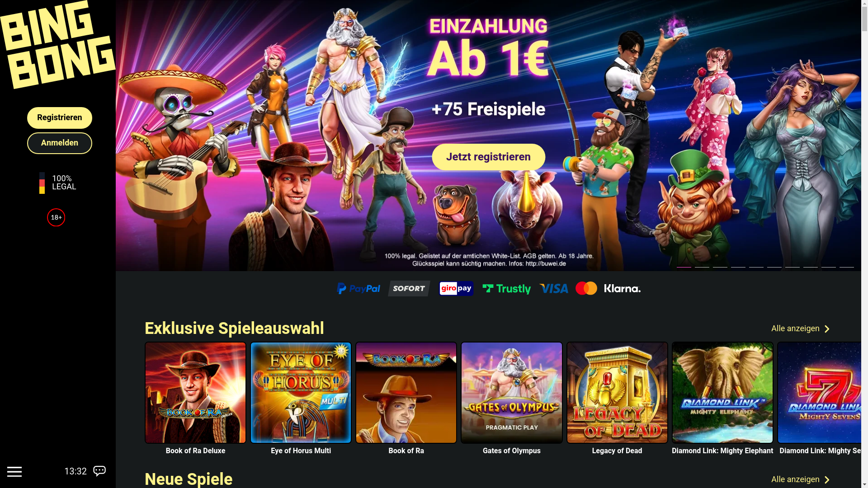Click the German flag 100% Legal badge
The image size is (868, 488).
click(x=57, y=183)
